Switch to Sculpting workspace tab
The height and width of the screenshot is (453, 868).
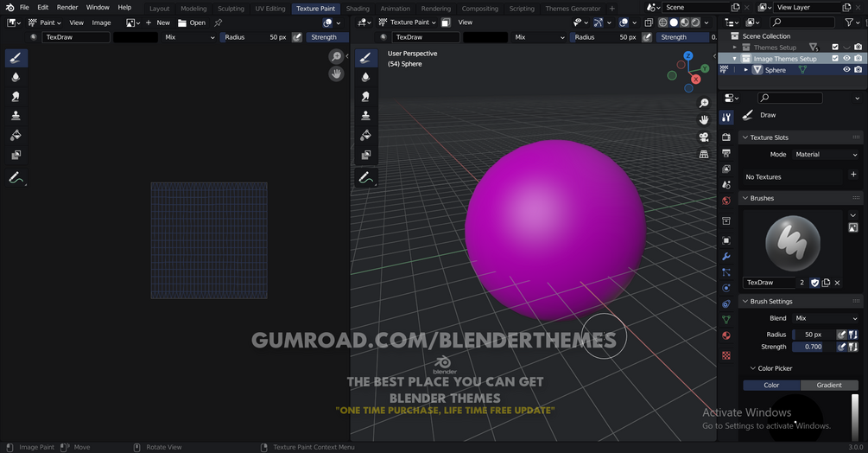point(231,9)
